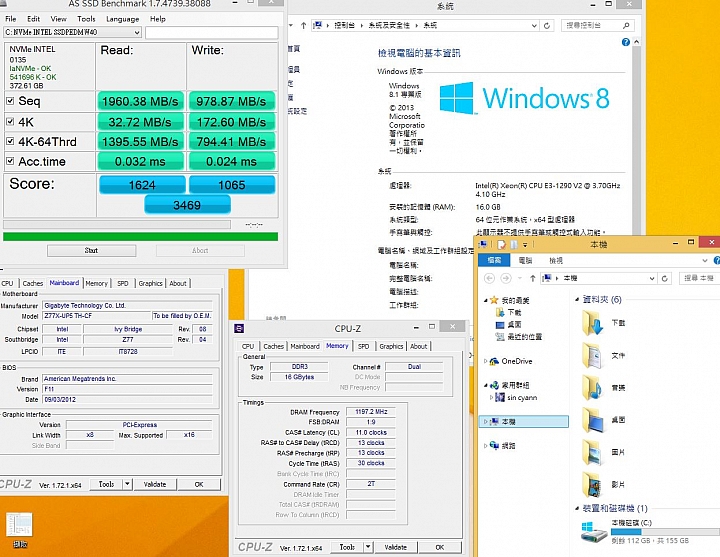Expand the OneDrive tree node
Image resolution: width=720 pixels, height=557 pixels.
click(485, 361)
